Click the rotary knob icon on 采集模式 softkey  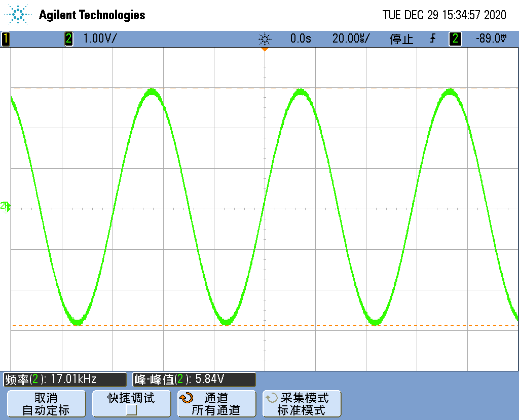pyautogui.click(x=272, y=398)
